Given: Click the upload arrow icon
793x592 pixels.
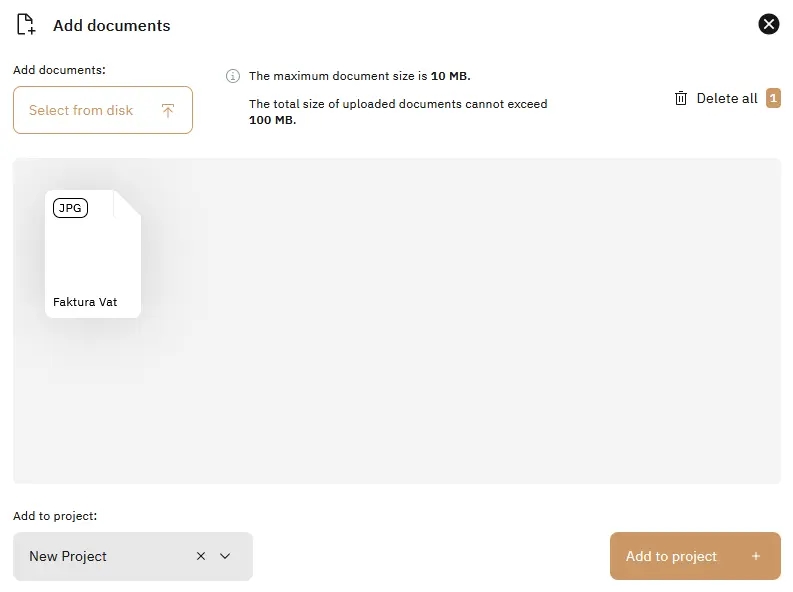Looking at the screenshot, I should coord(167,110).
